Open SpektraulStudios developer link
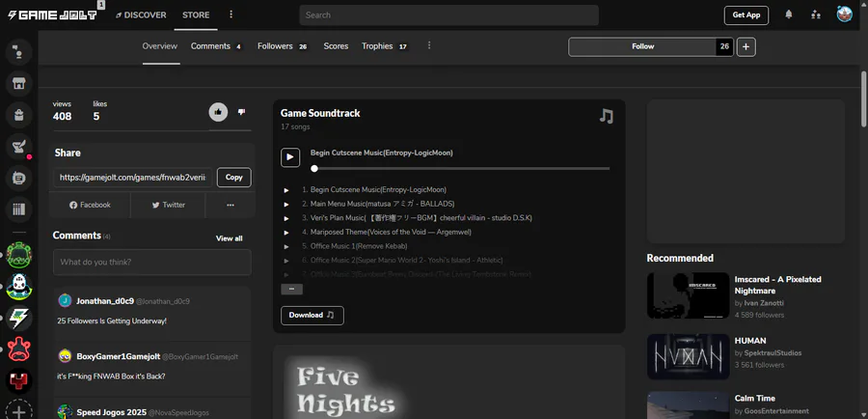The width and height of the screenshot is (868, 419). click(773, 353)
